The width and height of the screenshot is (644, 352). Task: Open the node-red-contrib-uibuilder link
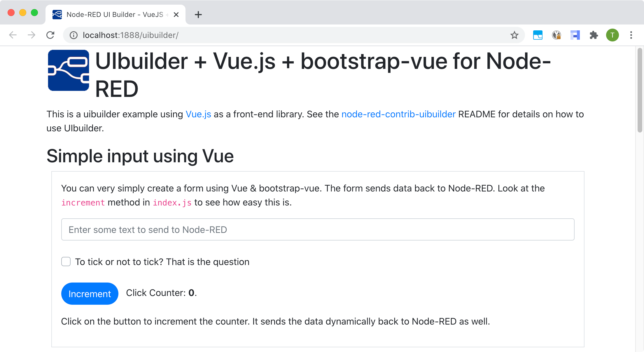[398, 114]
